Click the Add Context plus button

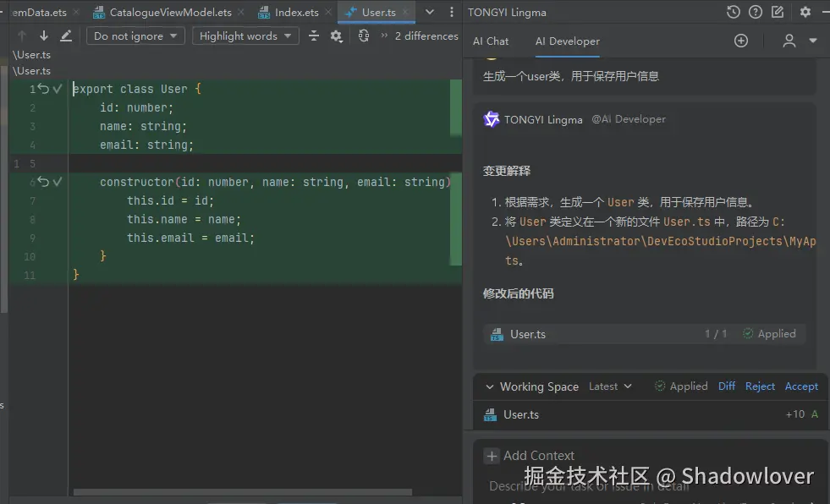[492, 455]
